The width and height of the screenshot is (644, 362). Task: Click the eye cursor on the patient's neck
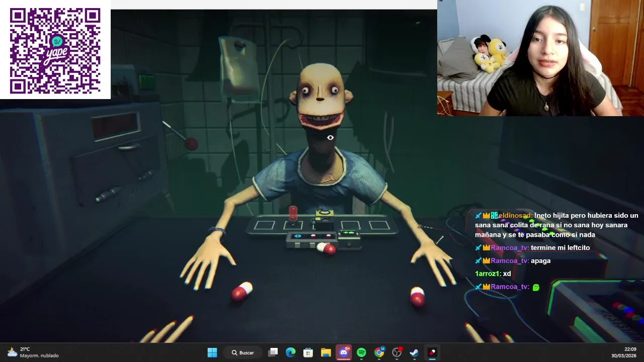[x=330, y=137]
